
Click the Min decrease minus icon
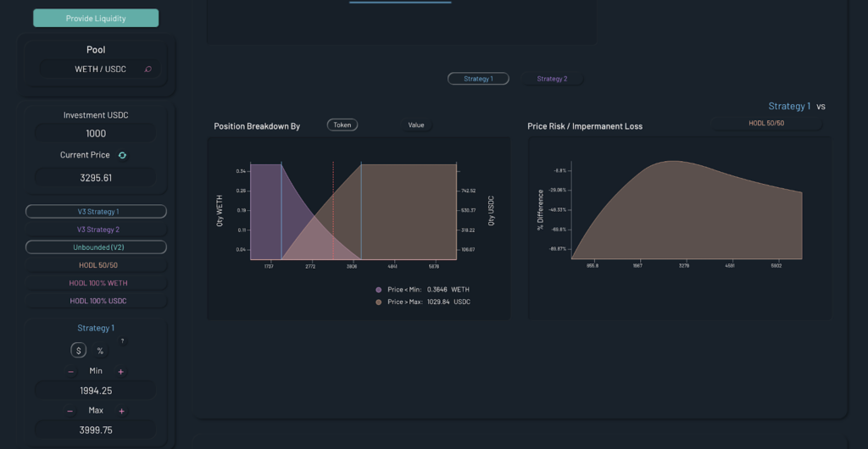coord(70,372)
